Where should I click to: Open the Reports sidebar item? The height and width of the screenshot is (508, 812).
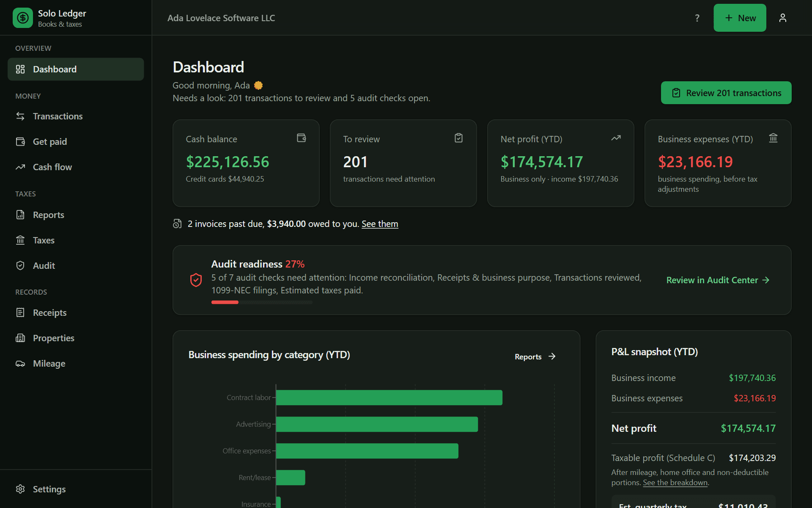[76, 215]
